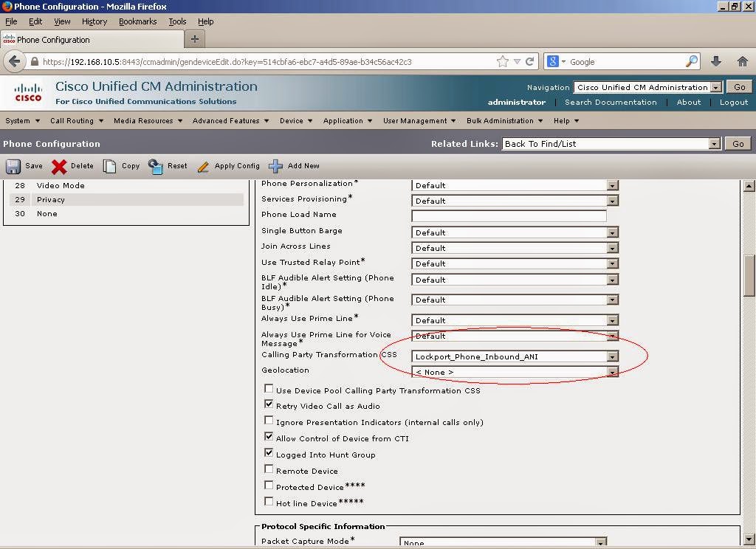Click the red X Delete icon
The image size is (756, 549).
click(59, 166)
